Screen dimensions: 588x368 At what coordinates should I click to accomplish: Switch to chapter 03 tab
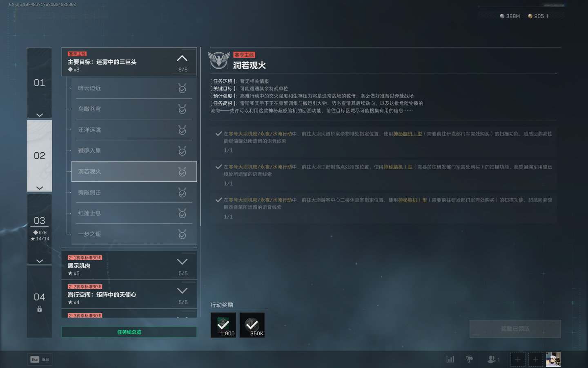40,221
